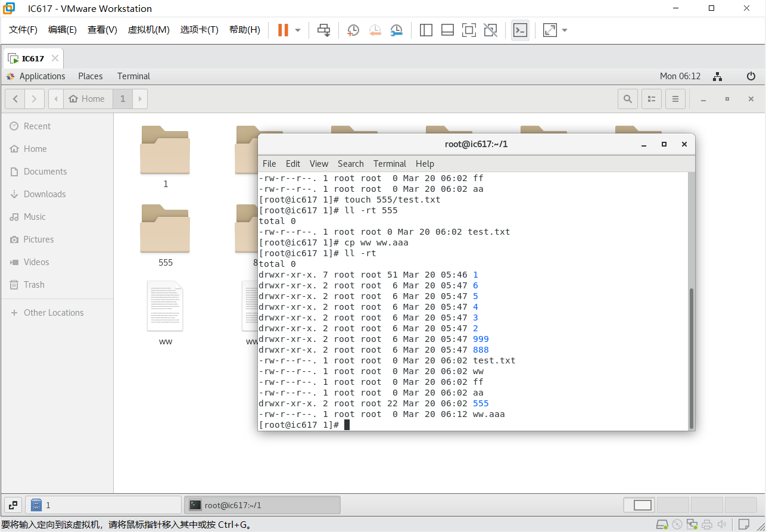The image size is (766, 532).
Task: Toggle the VMware library sidebar view
Action: (426, 30)
